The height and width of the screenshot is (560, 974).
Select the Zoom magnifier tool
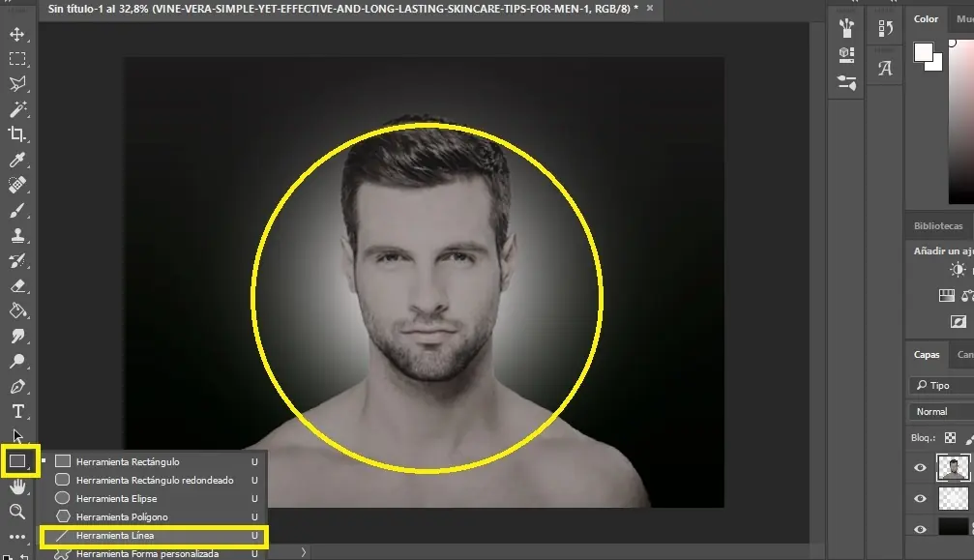17,512
